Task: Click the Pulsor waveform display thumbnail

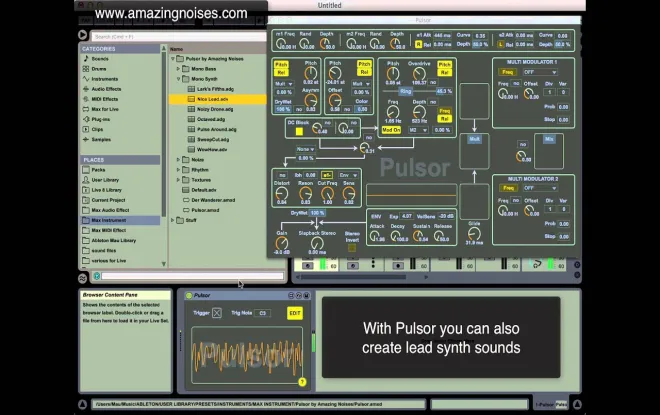Action: [247, 356]
